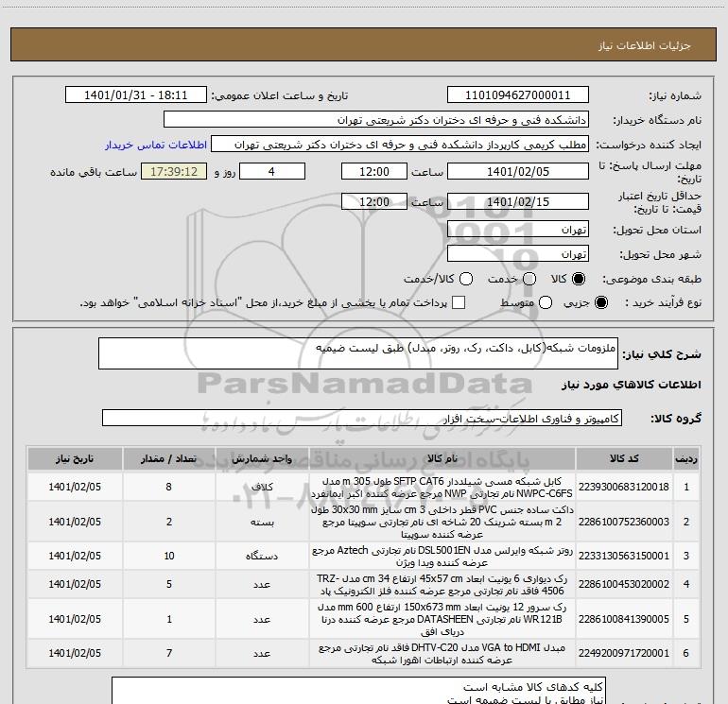Click the unit cell کلاف in row 1

pyautogui.click(x=262, y=487)
